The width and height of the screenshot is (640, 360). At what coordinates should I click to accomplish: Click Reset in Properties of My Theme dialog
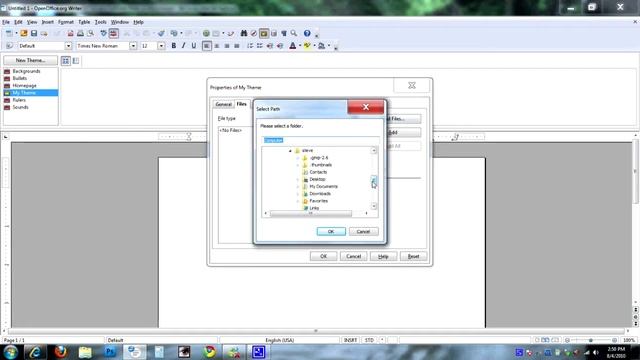coord(413,256)
